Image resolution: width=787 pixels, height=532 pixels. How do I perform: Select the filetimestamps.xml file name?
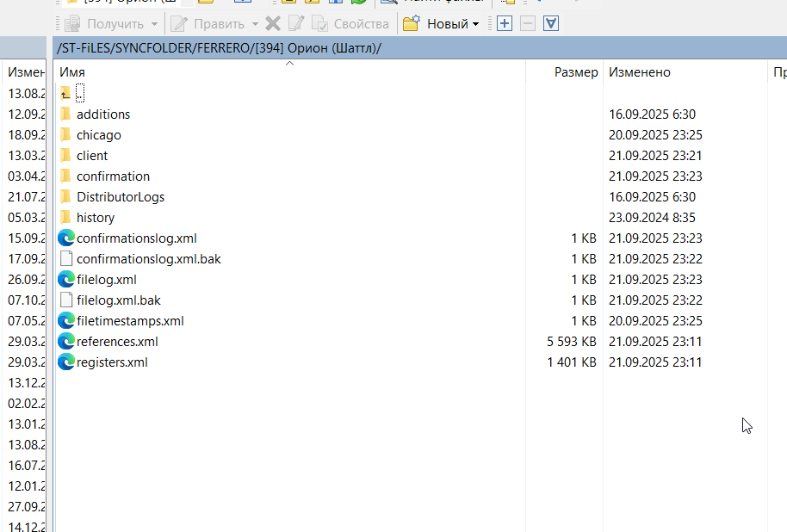point(131,321)
